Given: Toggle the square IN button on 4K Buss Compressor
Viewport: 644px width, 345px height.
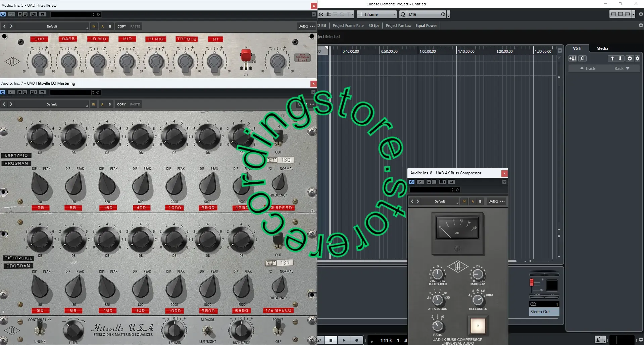Looking at the screenshot, I should point(478,325).
